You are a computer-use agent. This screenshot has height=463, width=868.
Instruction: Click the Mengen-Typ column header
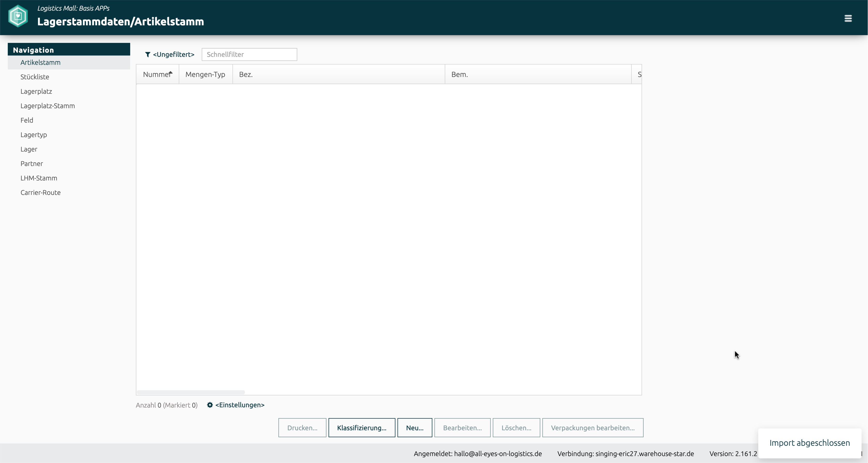point(205,74)
